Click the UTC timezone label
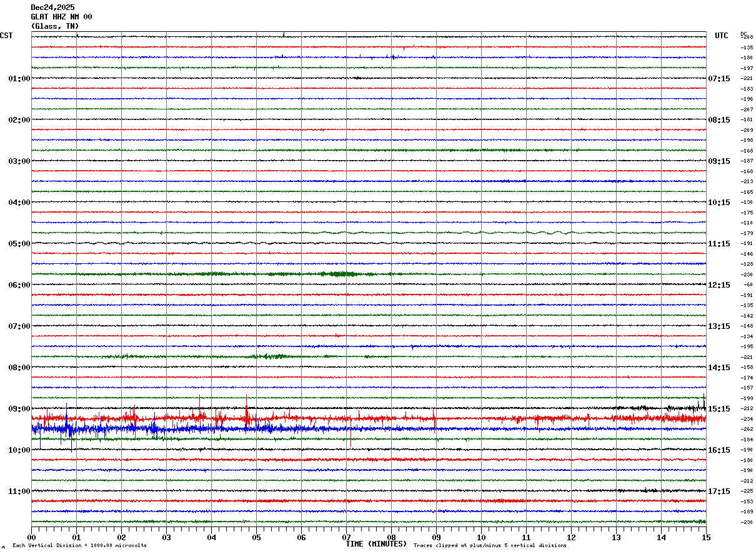This screenshot has height=554, width=756. pyautogui.click(x=722, y=36)
